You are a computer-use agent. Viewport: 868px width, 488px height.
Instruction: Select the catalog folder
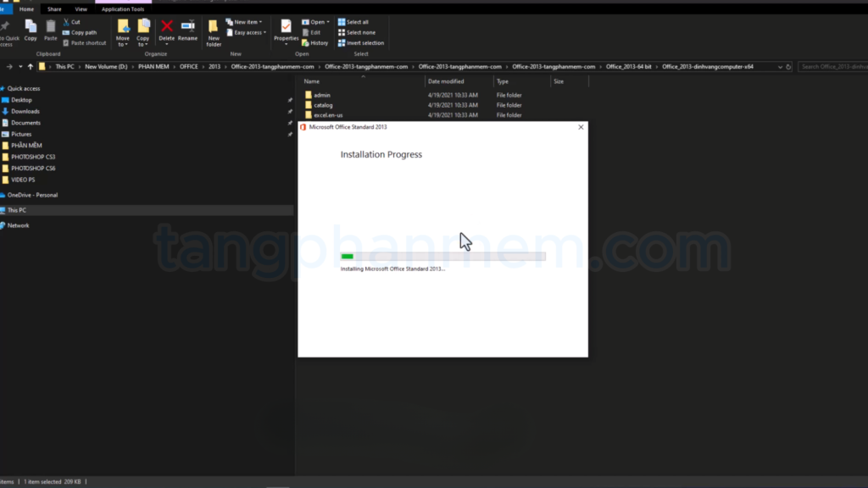click(x=323, y=105)
